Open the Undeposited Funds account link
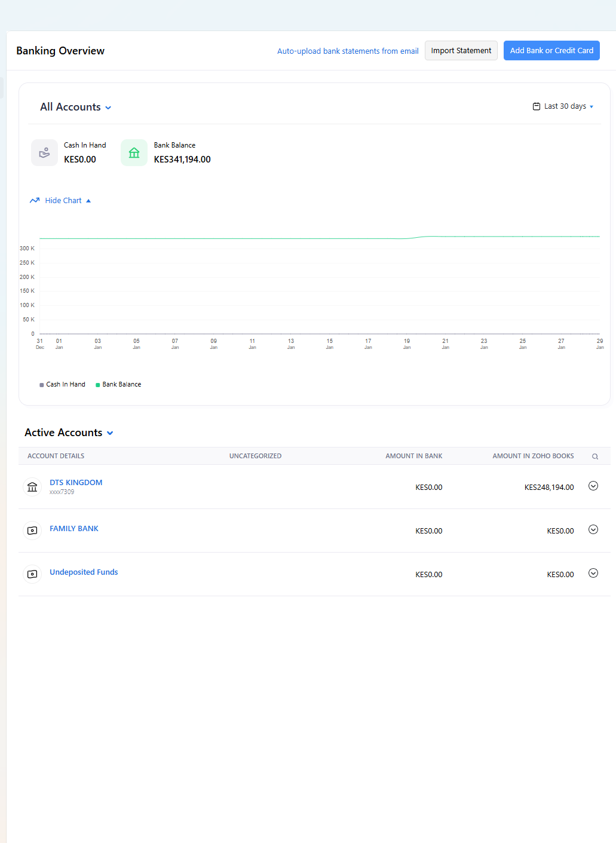 tap(84, 572)
